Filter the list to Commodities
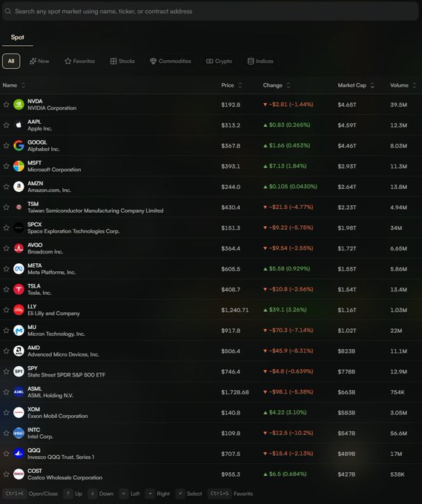422x504 pixels. (x=171, y=61)
